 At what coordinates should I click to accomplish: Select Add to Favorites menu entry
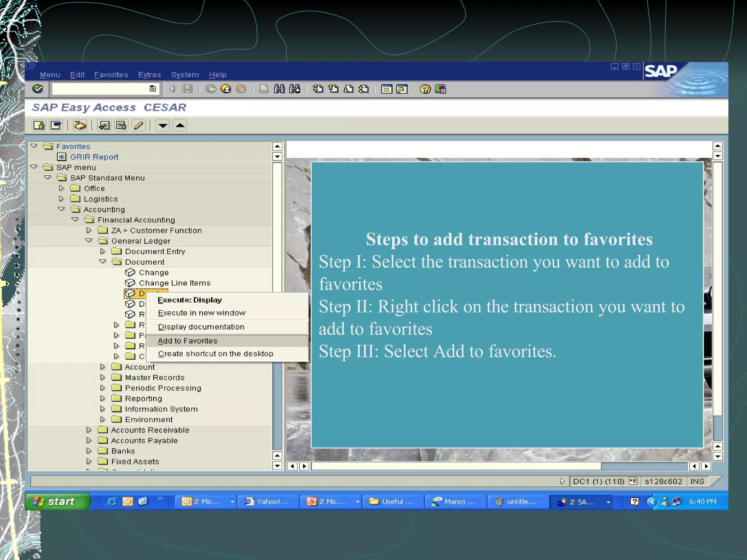pos(187,341)
